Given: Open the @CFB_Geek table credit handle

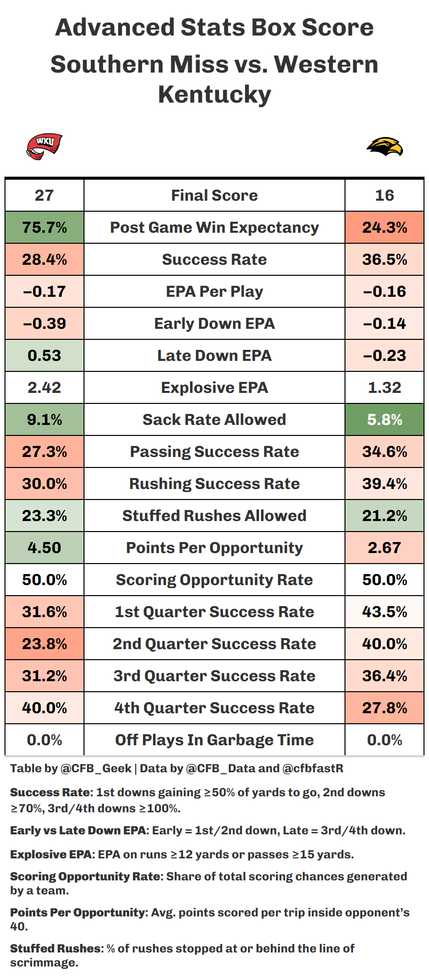Looking at the screenshot, I should pyautogui.click(x=96, y=768).
